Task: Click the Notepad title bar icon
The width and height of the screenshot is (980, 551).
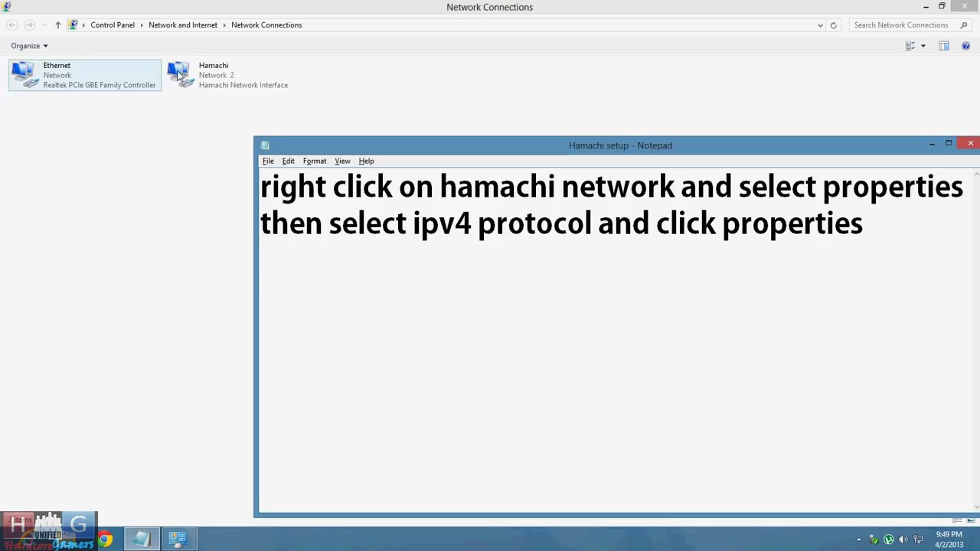Action: 265,145
